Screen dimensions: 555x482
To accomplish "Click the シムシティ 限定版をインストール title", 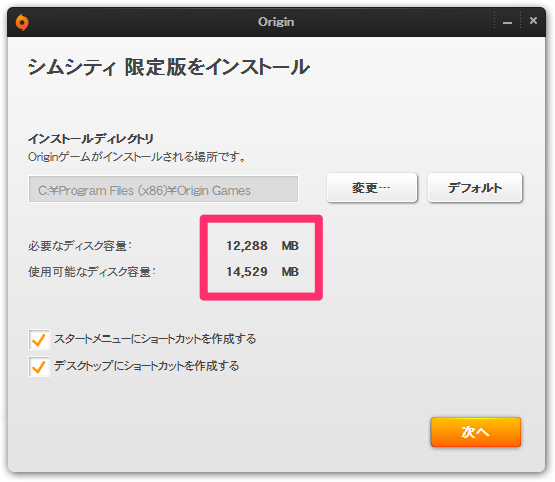I will tap(169, 67).
